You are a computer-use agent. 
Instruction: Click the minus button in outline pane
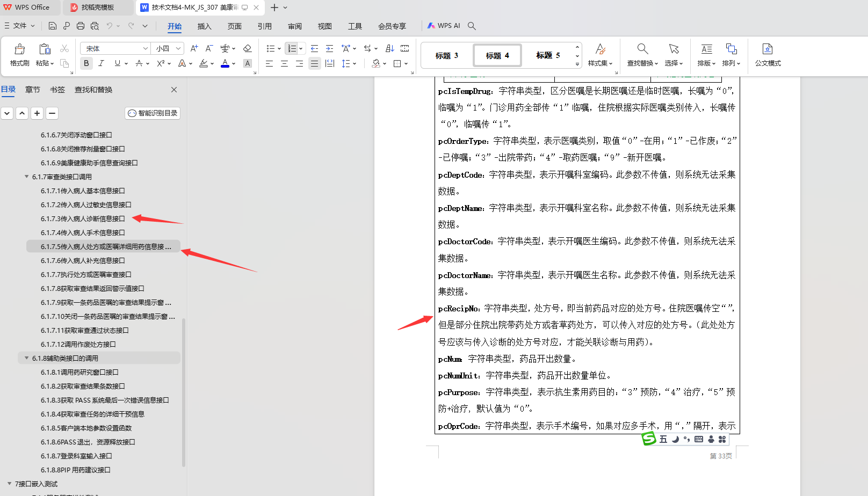click(52, 113)
